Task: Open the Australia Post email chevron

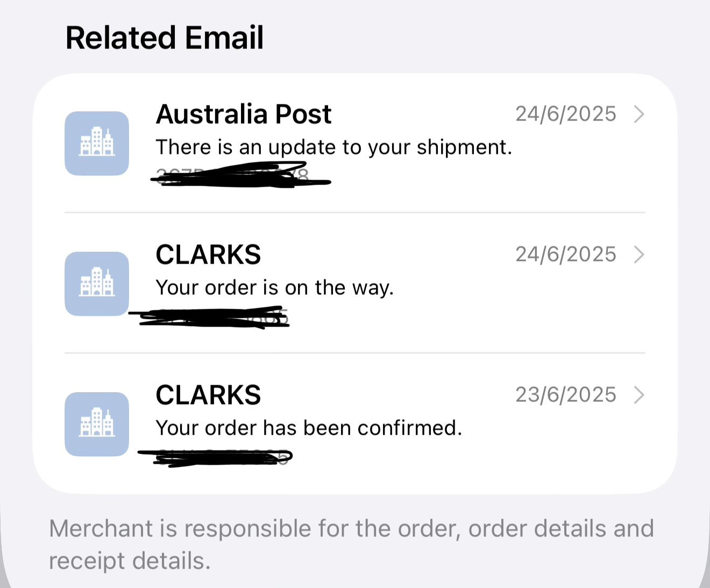Action: (x=639, y=114)
